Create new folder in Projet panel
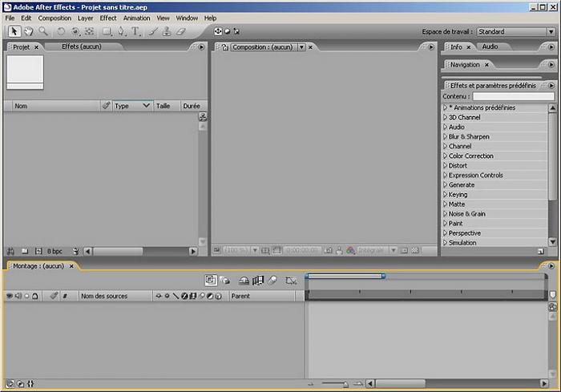561x392 pixels. [x=25, y=251]
